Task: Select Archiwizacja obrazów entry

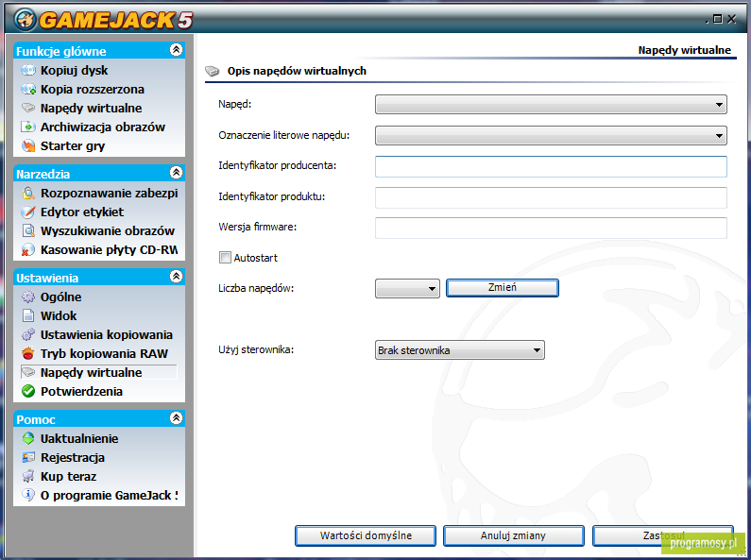Action: (x=103, y=127)
